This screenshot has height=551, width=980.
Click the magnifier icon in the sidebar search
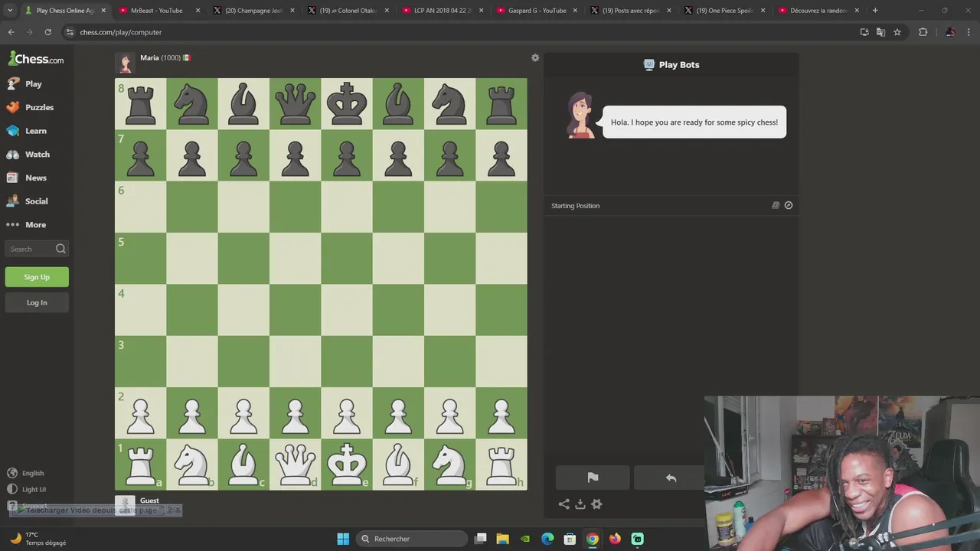(x=60, y=249)
